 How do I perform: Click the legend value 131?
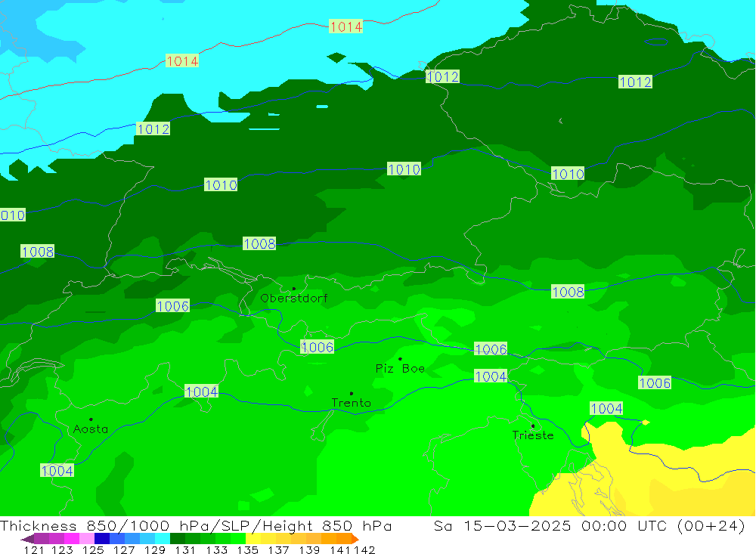pyautogui.click(x=185, y=549)
